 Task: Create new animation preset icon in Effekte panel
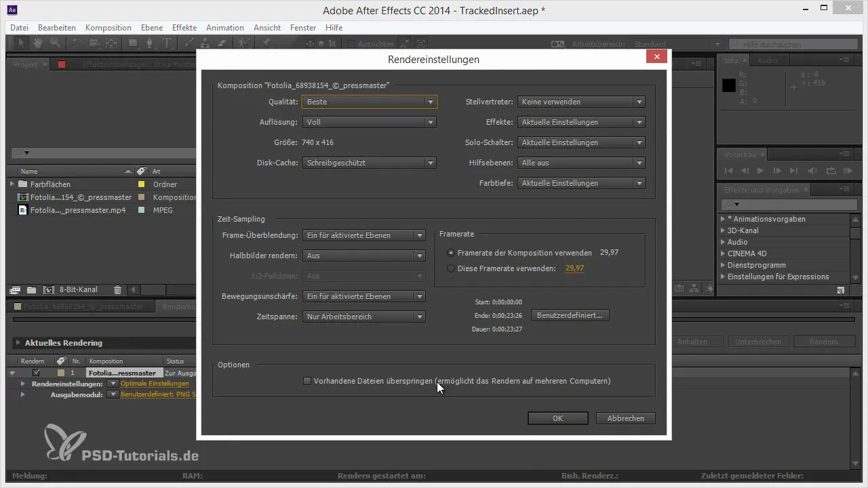(x=841, y=289)
